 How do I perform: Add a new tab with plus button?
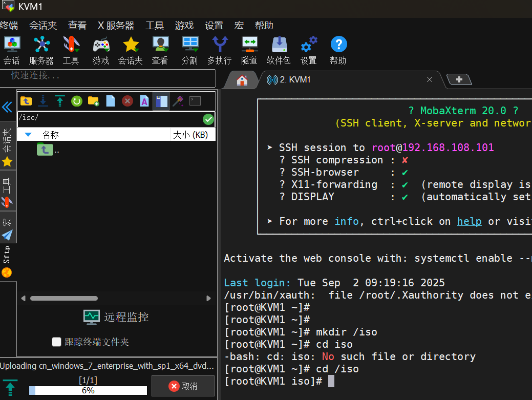click(x=459, y=79)
